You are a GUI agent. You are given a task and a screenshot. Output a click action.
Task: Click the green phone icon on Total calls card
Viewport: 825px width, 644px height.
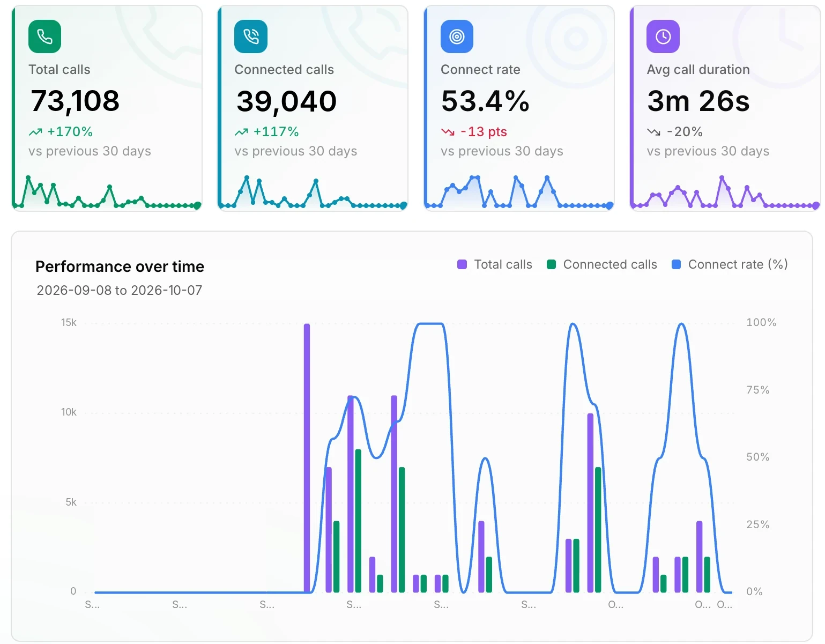[x=44, y=36]
